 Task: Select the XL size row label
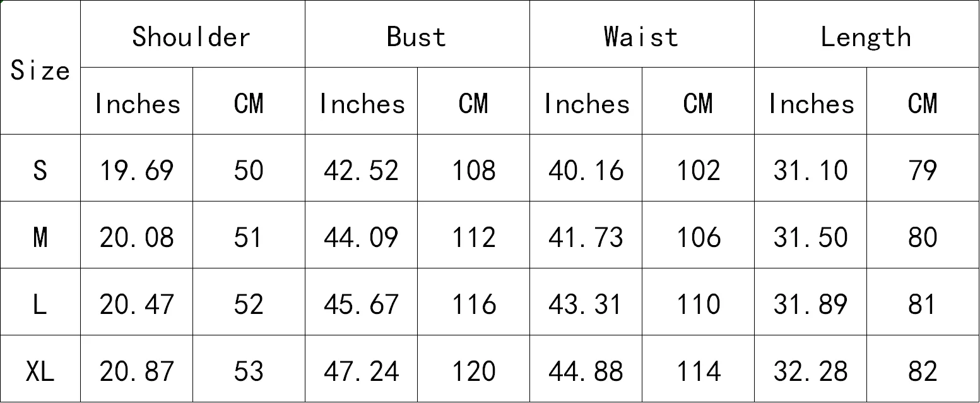(40, 369)
